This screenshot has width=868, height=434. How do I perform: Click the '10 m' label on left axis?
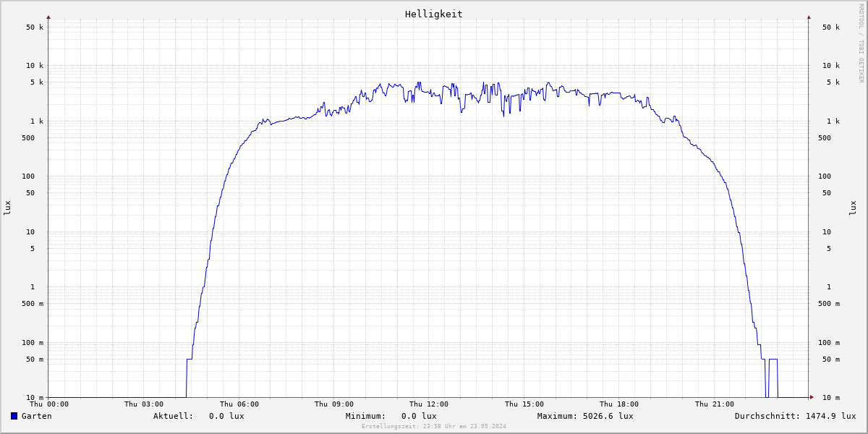coord(35,398)
